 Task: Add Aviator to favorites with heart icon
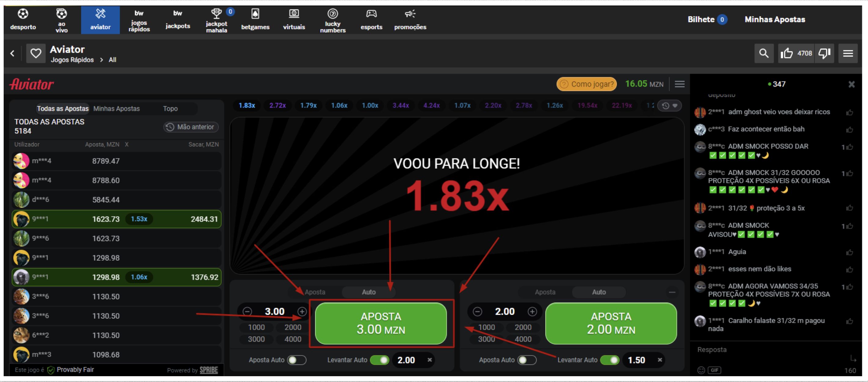pos(36,53)
